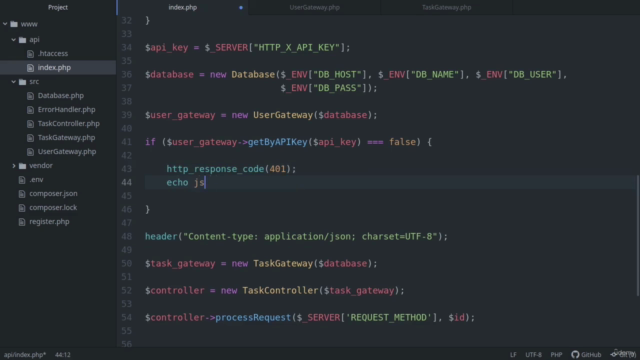Place cursor after 'echo js' on line 44
The image size is (640, 360).
(x=205, y=182)
